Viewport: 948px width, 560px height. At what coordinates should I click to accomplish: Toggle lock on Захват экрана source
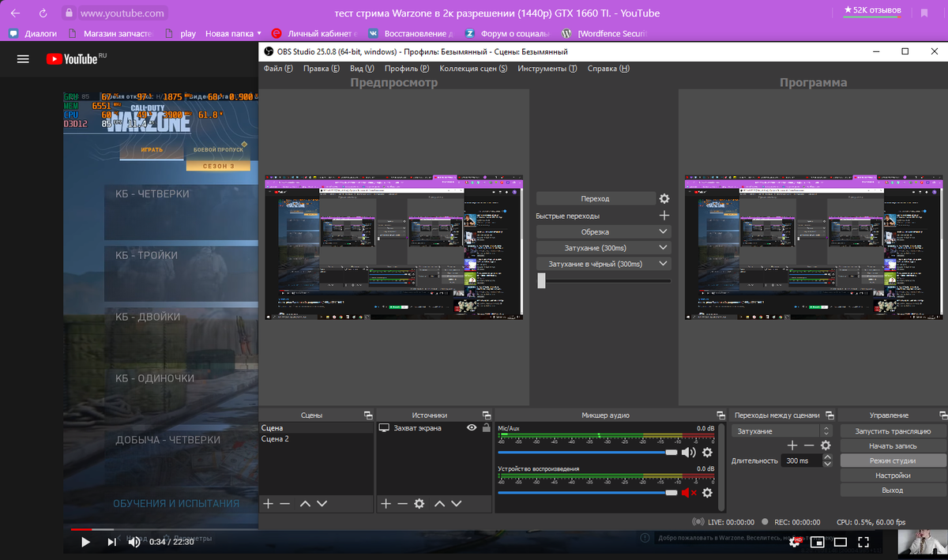[486, 428]
